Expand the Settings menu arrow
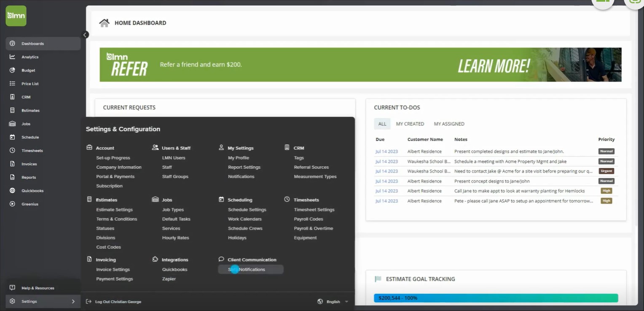The height and width of the screenshot is (311, 644). click(73, 301)
